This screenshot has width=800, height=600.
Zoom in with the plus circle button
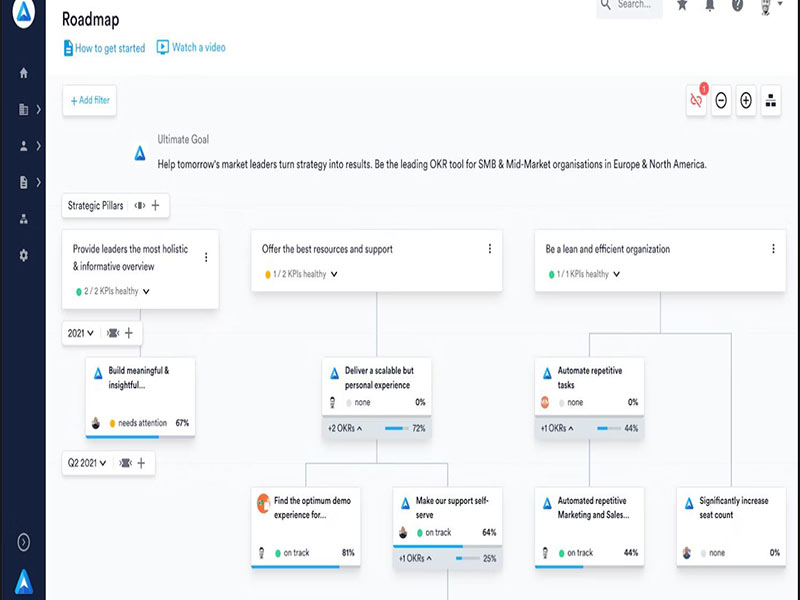(746, 100)
